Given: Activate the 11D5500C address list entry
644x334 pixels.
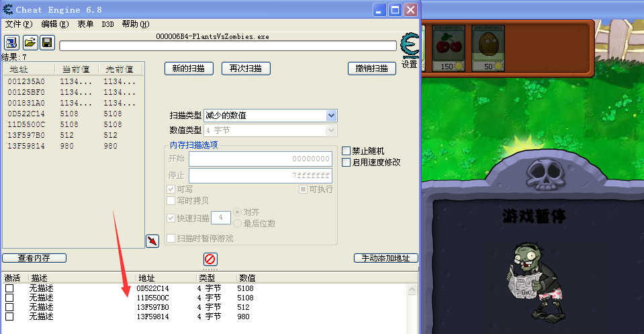Looking at the screenshot, I should click(9, 298).
